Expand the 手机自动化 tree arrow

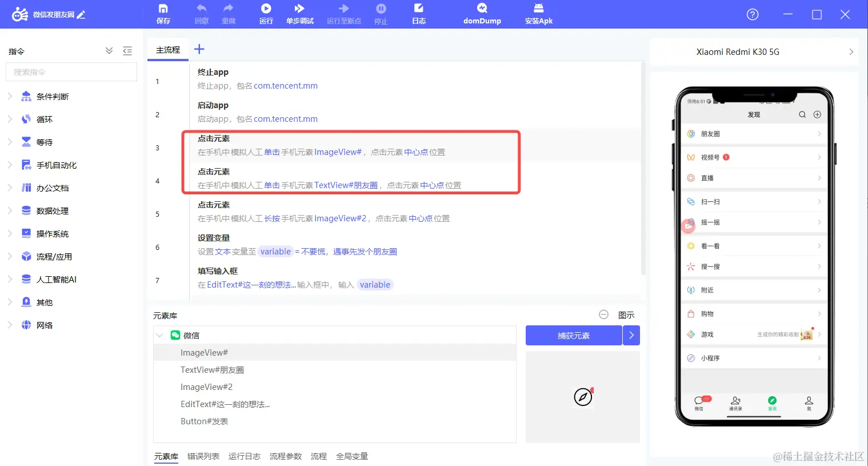click(x=10, y=165)
